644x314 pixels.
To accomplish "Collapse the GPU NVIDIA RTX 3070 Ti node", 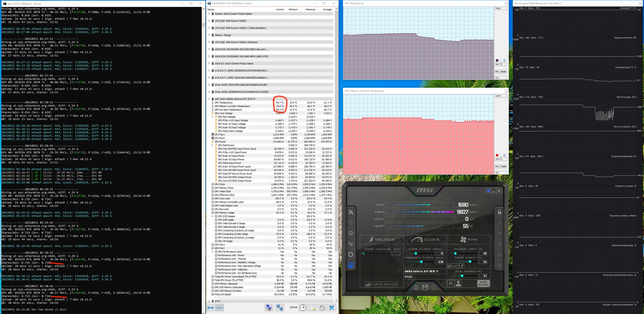I will click(x=209, y=99).
